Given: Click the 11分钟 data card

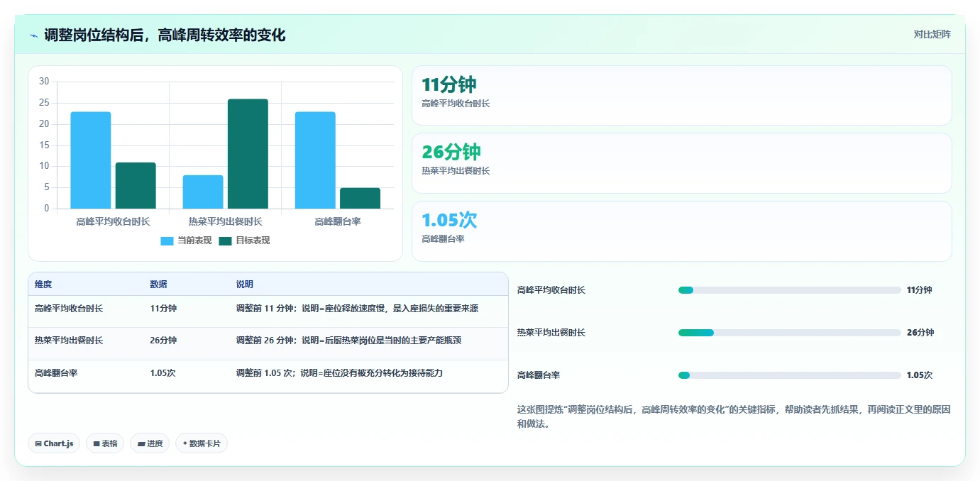Looking at the screenshot, I should (x=681, y=96).
